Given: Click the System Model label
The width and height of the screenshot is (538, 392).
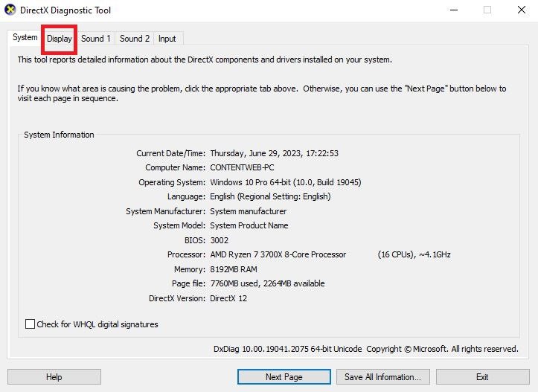Looking at the screenshot, I should (x=179, y=225).
